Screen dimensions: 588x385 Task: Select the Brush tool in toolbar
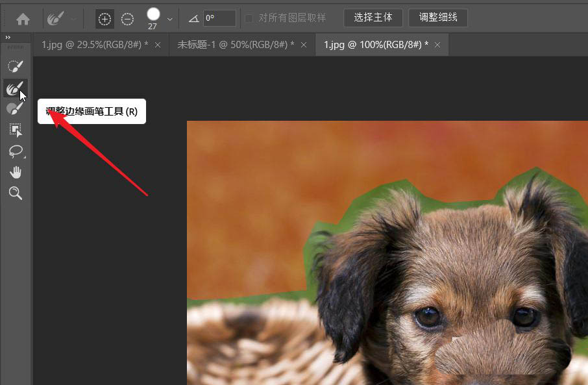[x=15, y=108]
